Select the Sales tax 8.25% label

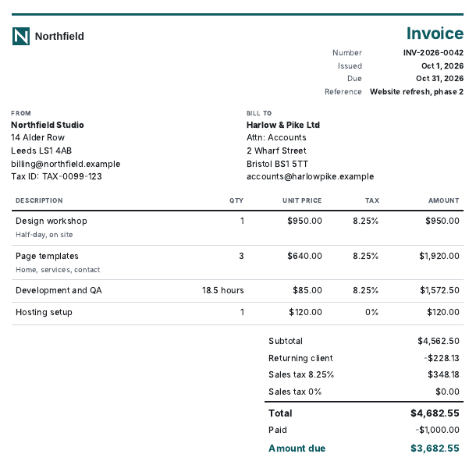pyautogui.click(x=301, y=374)
